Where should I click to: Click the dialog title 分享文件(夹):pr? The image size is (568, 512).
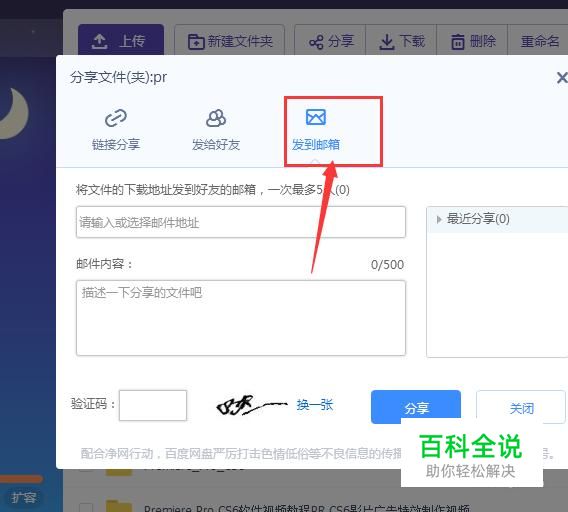point(118,77)
